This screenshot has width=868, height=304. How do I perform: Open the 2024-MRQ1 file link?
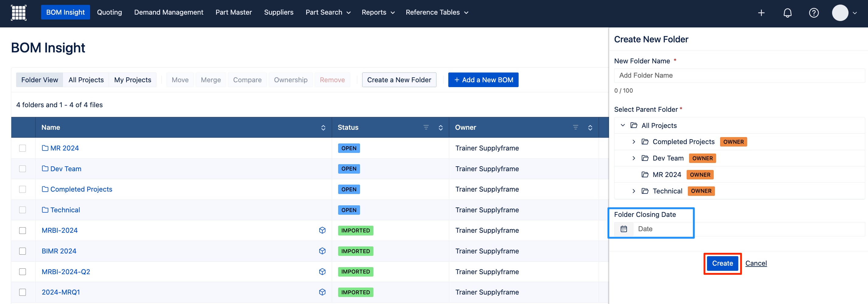pos(61,292)
